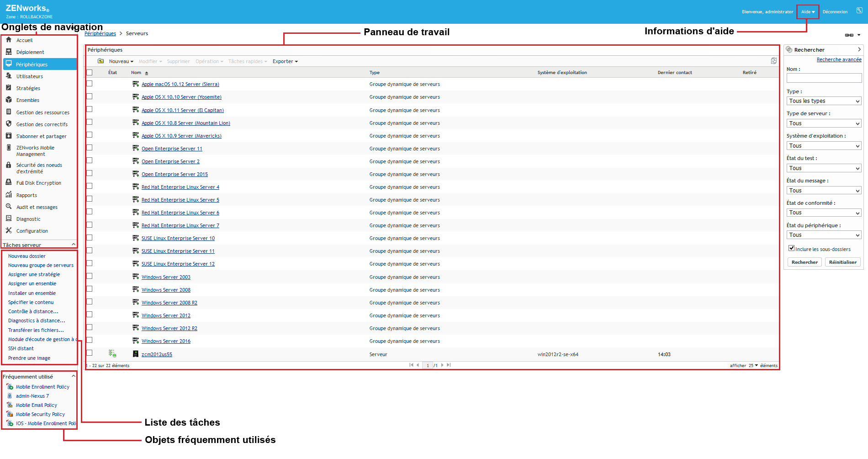This screenshot has width=868, height=459.
Task: Go to last page of list
Action: click(x=449, y=365)
